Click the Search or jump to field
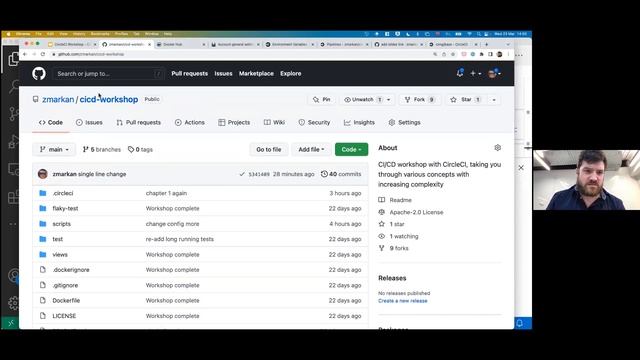 (109, 73)
